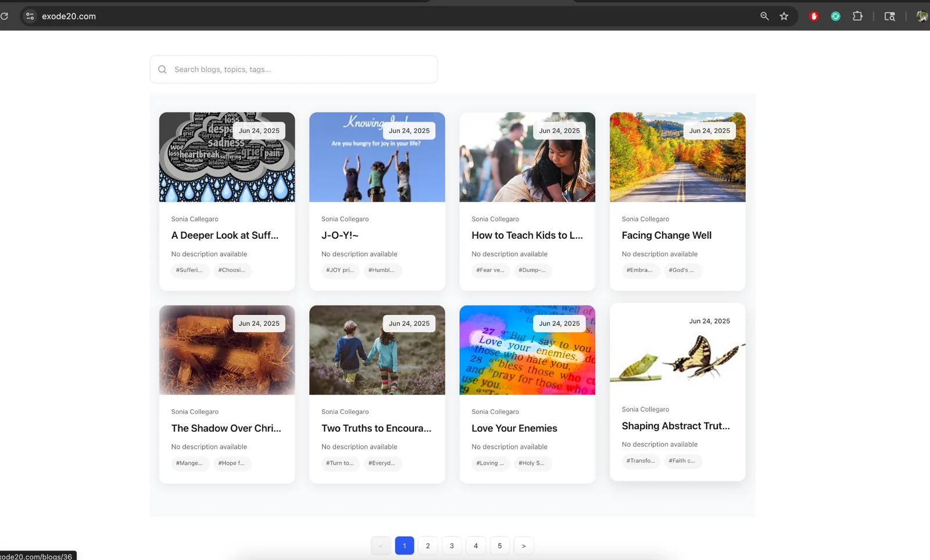Click the tab search icon in toolbar

click(x=889, y=16)
